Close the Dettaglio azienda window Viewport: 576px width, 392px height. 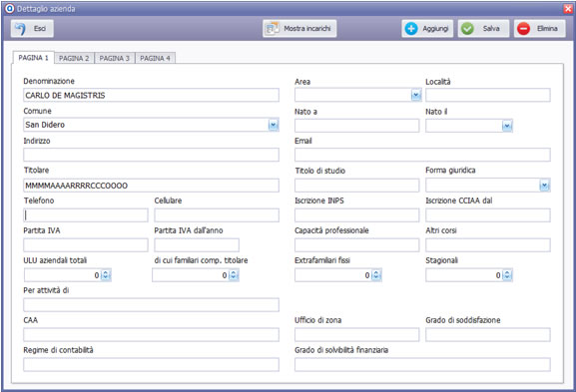pos(568,9)
